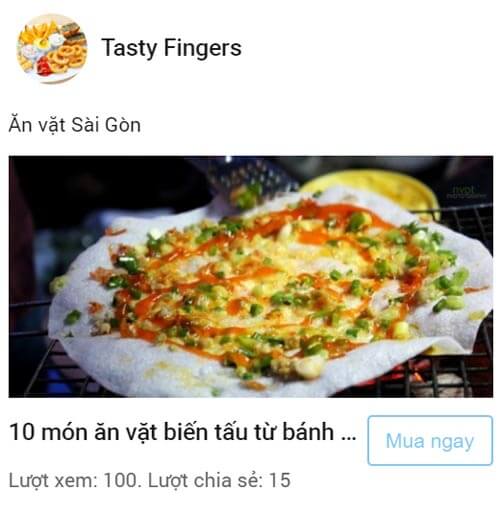This screenshot has width=500, height=515.
Task: Click the word 'bánh' in the headline
Action: [x=308, y=432]
